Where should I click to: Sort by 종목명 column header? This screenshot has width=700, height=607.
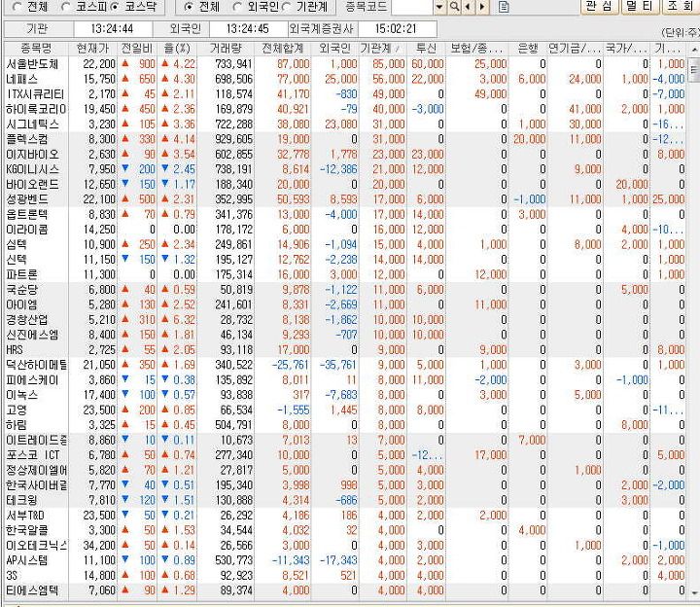click(36, 49)
